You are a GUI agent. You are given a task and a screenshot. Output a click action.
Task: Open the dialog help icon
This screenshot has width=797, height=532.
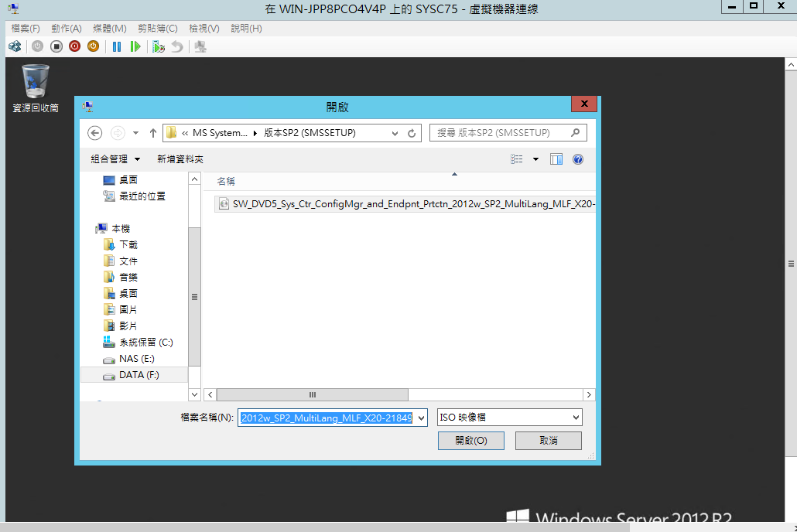[578, 159]
